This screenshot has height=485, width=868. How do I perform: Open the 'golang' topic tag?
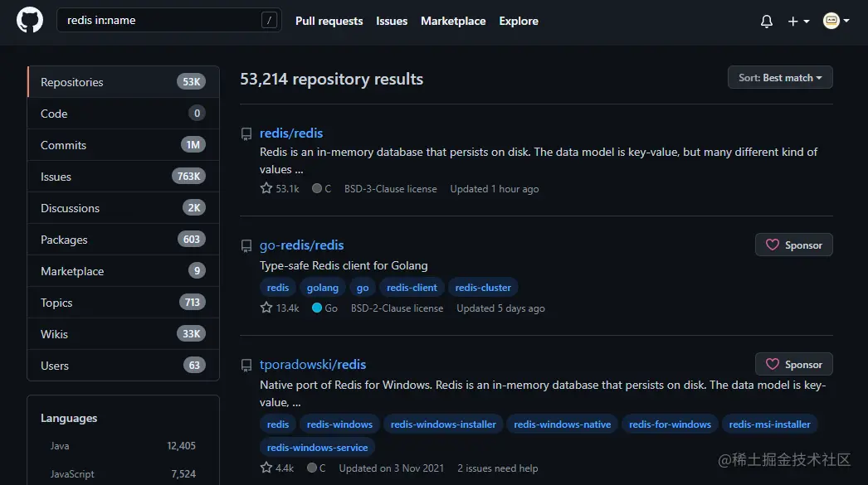click(323, 288)
